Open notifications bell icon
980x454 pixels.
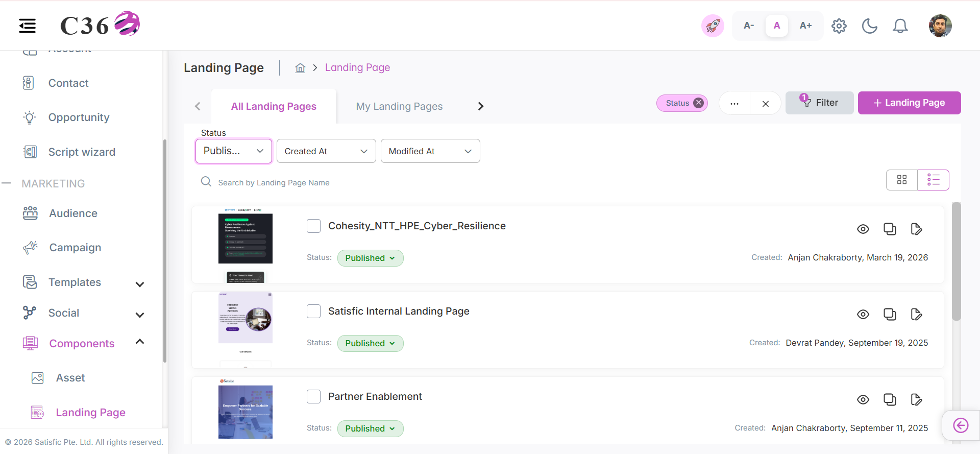point(900,26)
